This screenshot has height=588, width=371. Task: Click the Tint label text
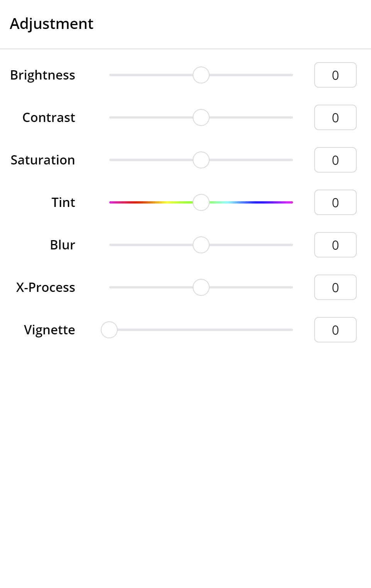point(63,202)
